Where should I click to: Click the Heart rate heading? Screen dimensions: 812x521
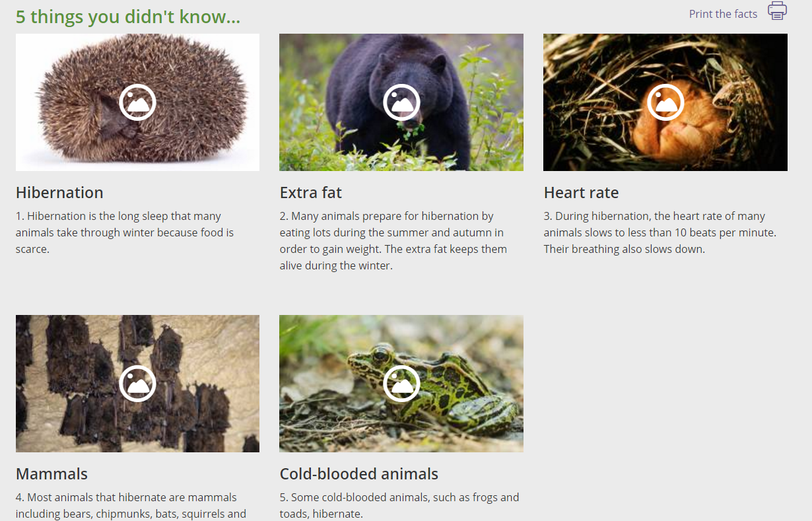[581, 193]
